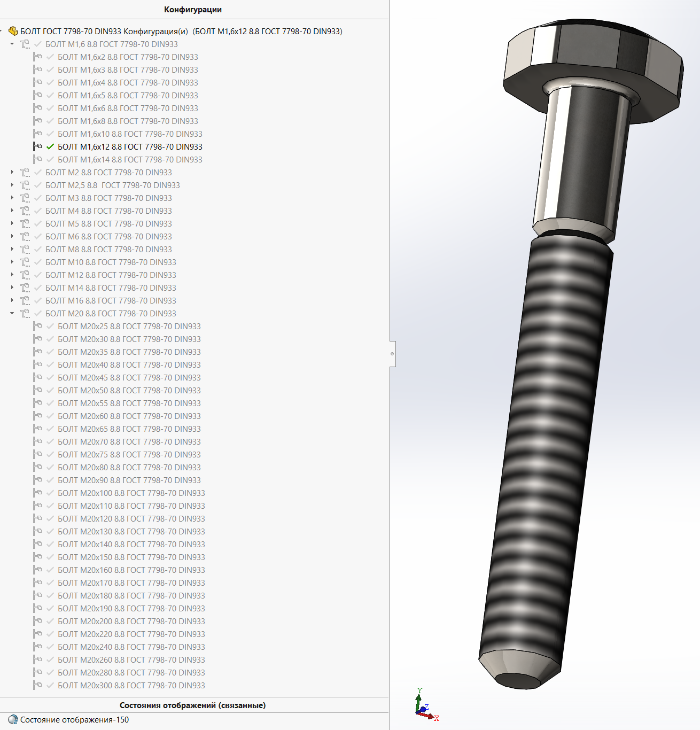The height and width of the screenshot is (730, 700).
Task: Click the gray check mark of БОЛТ M20x150
Action: point(50,557)
